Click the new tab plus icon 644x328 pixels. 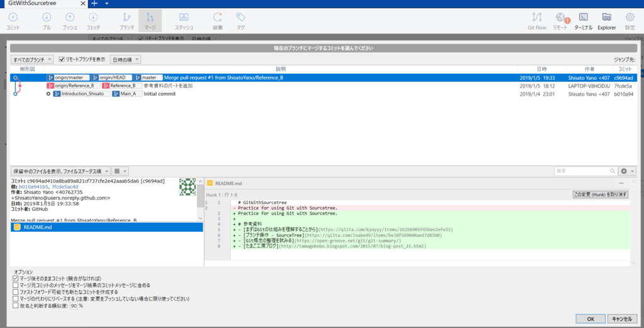tap(94, 3)
